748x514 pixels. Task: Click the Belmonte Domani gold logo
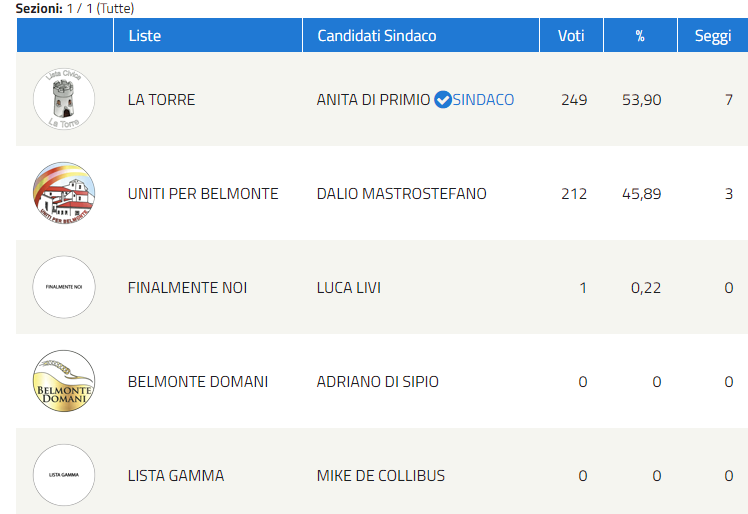[x=64, y=381]
